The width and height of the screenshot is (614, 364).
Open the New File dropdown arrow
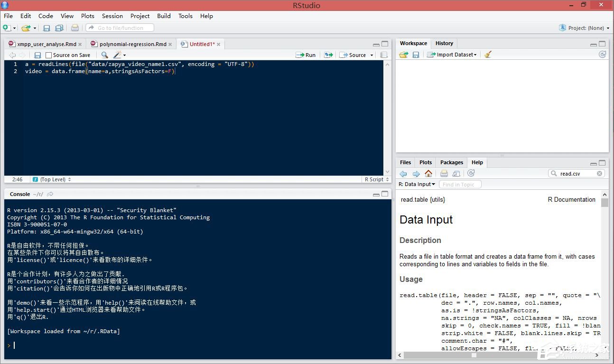click(15, 28)
